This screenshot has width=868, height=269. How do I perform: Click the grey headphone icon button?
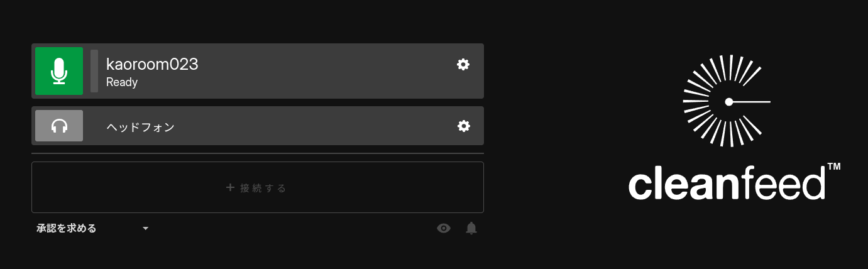coord(59,126)
